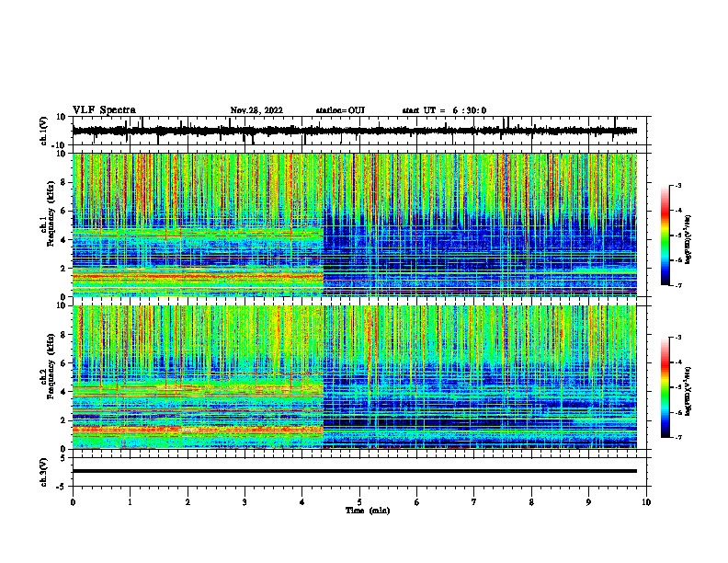The height and width of the screenshot is (563, 728).
Task: Click the log(PSD) label beside ch.1 colorbar
Action: click(688, 240)
